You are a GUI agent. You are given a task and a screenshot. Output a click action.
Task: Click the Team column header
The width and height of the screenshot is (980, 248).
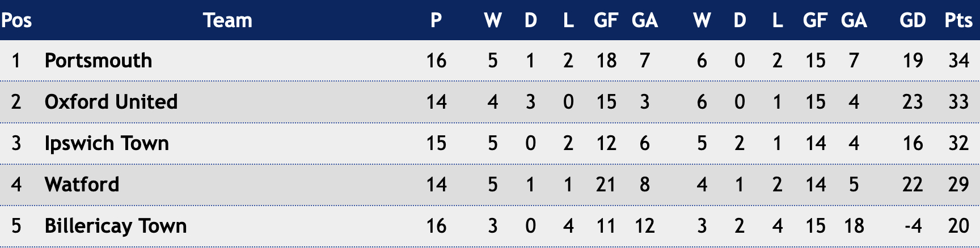click(x=227, y=20)
